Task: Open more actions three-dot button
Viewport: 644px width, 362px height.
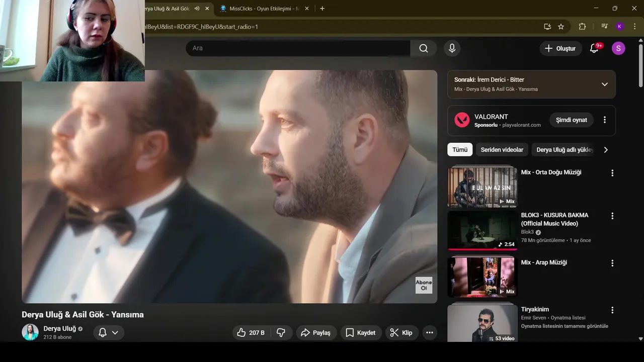Action: (429, 333)
